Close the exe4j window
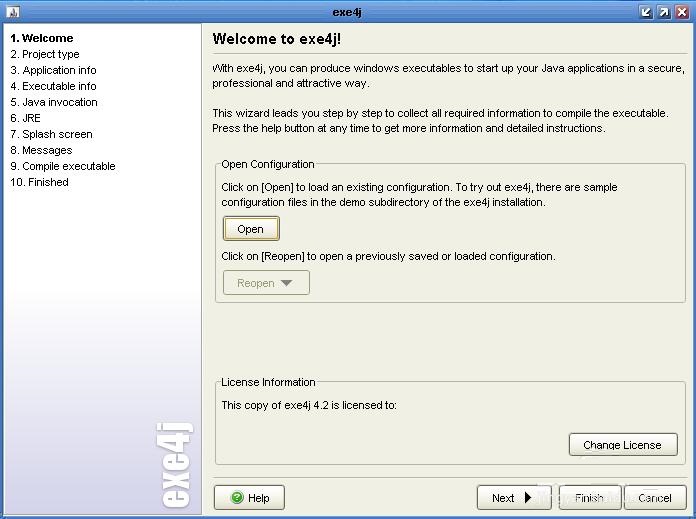Image resolution: width=696 pixels, height=519 pixels. pyautogui.click(x=682, y=12)
